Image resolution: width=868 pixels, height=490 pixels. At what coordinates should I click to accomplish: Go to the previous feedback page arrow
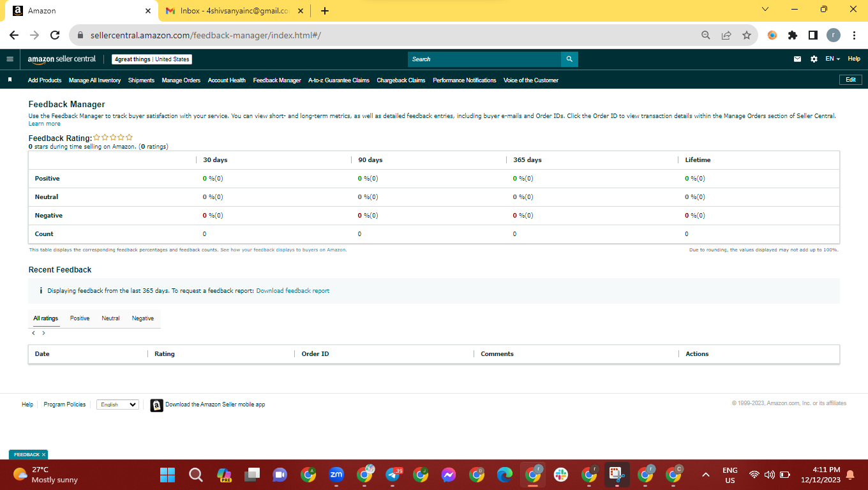coord(33,333)
